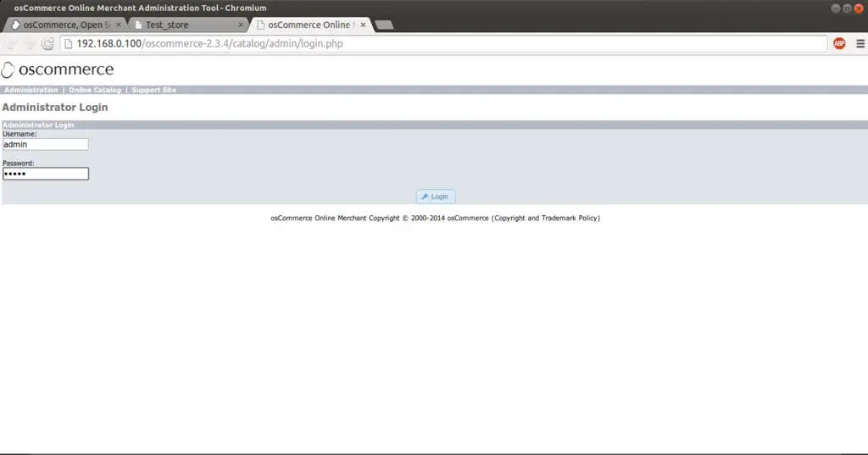
Task: Focus the Password input field
Action: 46,174
